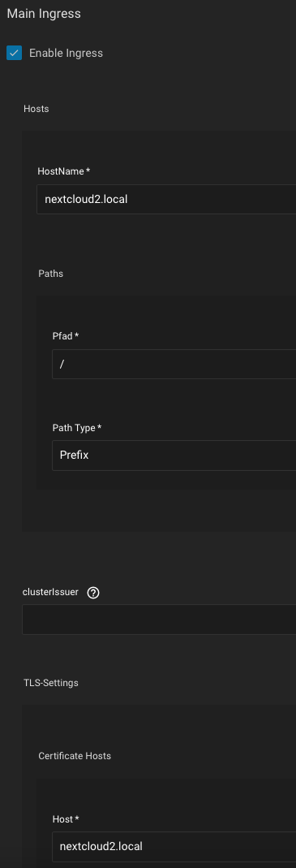Click the Enable Ingress label text

pos(66,53)
